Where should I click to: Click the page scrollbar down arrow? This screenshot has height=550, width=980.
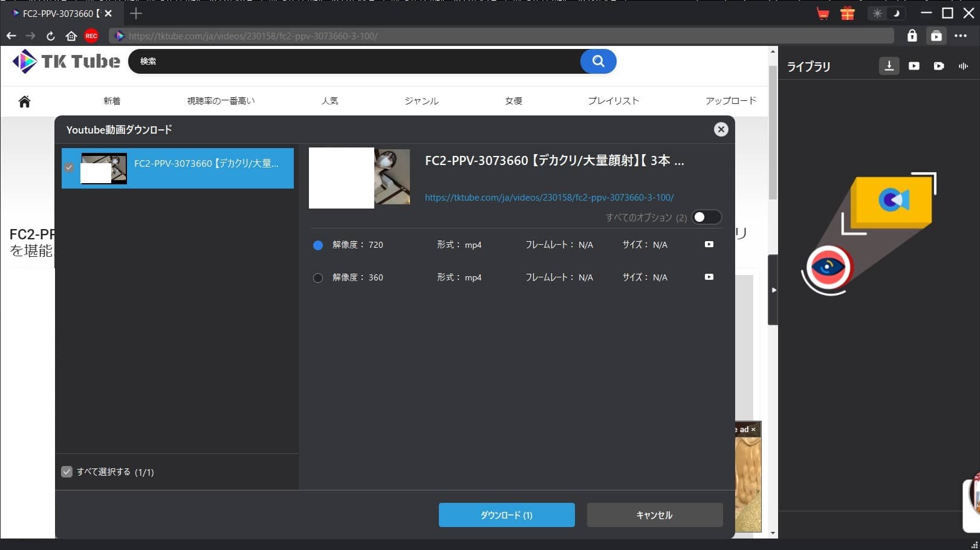(x=773, y=533)
